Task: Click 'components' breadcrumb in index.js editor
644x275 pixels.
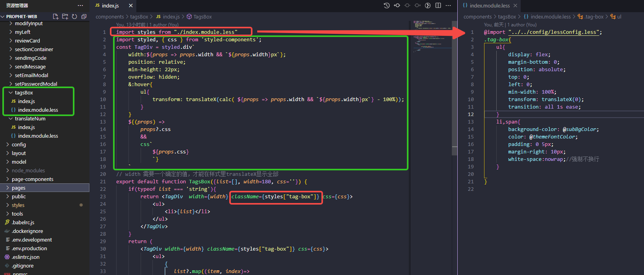Action: 109,17
